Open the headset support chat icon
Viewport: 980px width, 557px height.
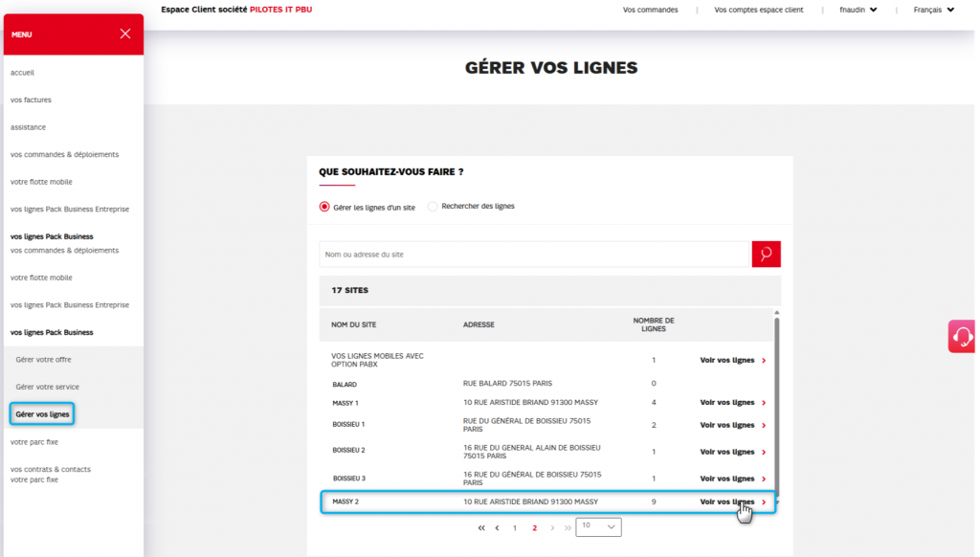click(x=962, y=336)
